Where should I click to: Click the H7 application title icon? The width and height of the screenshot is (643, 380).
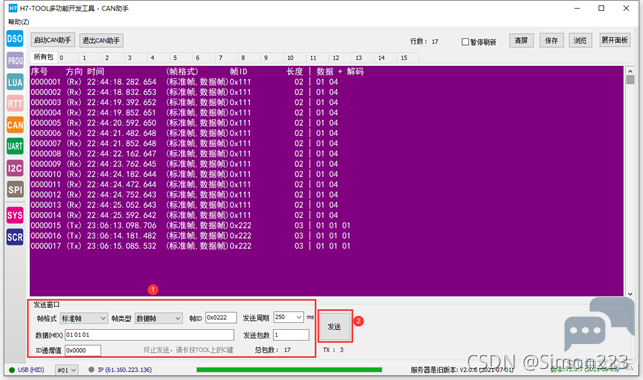point(13,8)
